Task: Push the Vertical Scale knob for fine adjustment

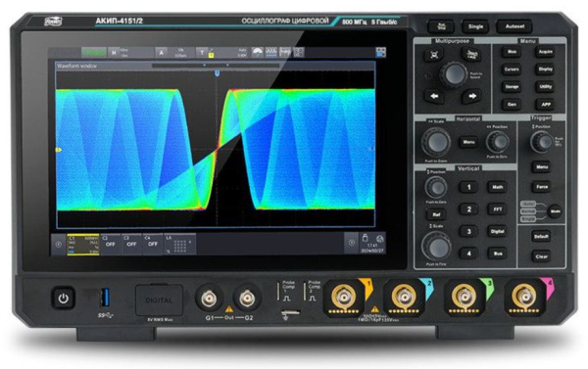Action: point(437,246)
